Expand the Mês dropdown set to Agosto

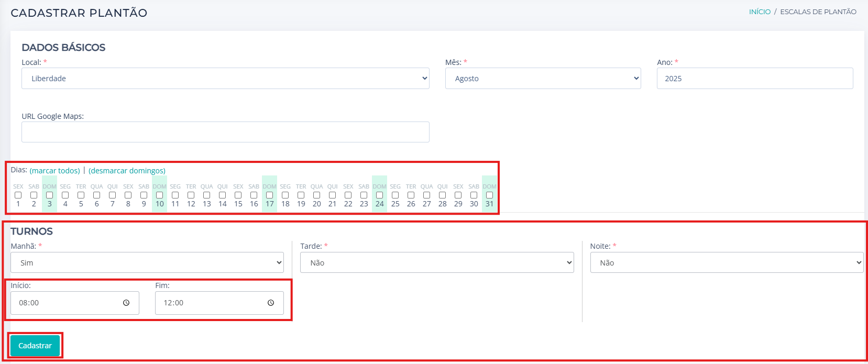(x=543, y=79)
